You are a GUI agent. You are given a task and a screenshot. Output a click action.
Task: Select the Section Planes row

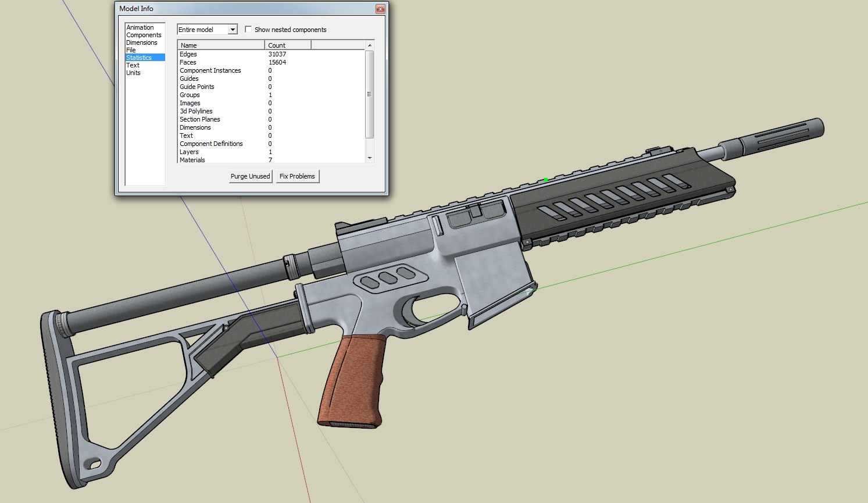[x=272, y=119]
